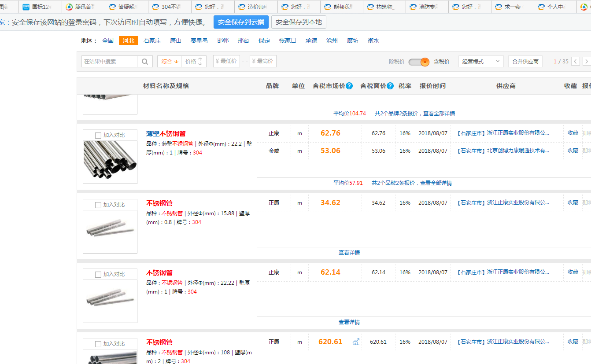Viewport: 591px width, 364px height.
Task: Switch to the 国标12 browser tab
Action: click(40, 7)
